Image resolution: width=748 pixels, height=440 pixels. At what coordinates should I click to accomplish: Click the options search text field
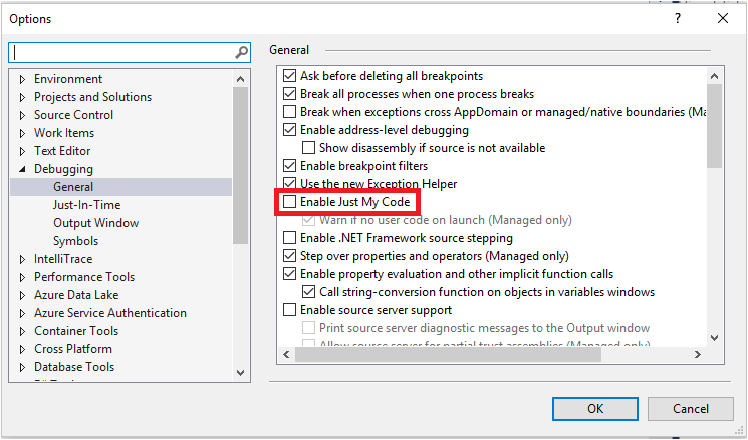coord(122,52)
